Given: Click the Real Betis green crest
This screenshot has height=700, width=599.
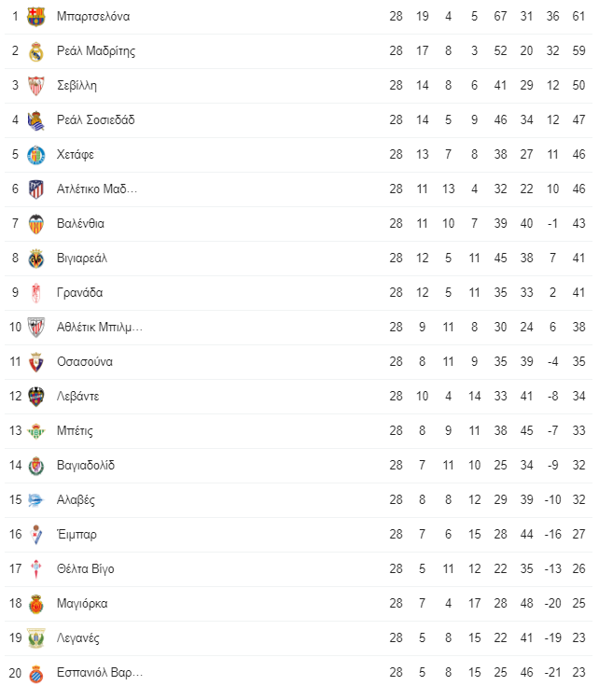Looking at the screenshot, I should coord(36,431).
